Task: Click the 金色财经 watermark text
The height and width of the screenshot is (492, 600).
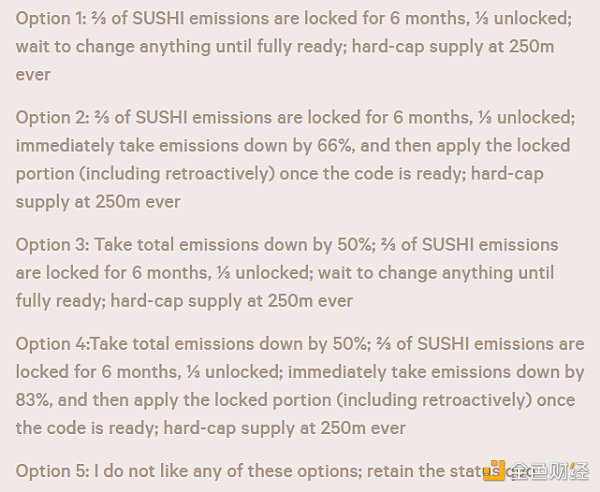Action: 548,471
